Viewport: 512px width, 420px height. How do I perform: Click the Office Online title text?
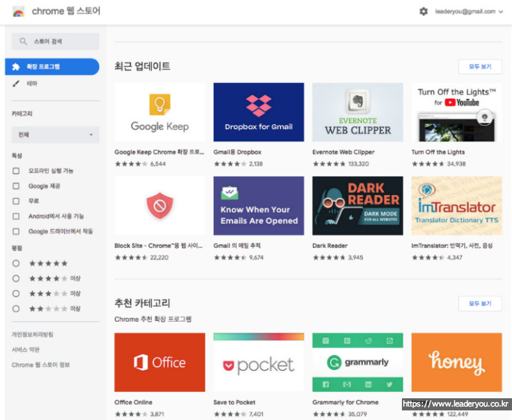133,402
